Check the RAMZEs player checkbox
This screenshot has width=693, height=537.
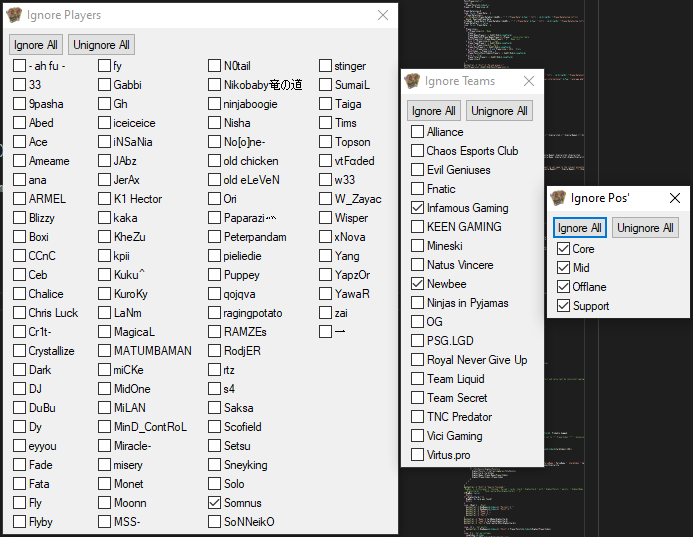(x=214, y=331)
